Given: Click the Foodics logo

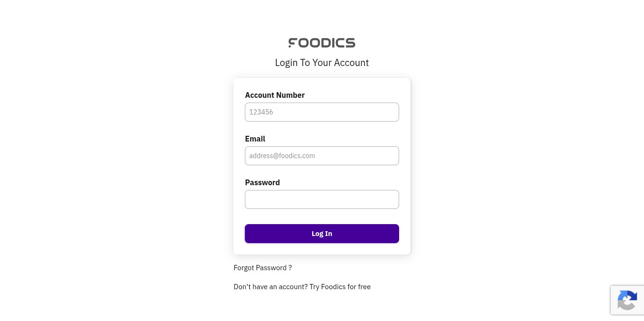Looking at the screenshot, I should click(322, 43).
